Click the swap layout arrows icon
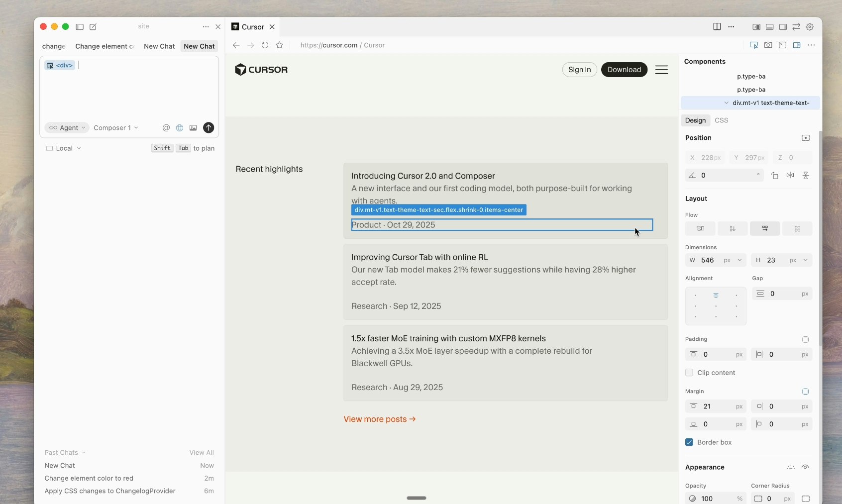 tap(796, 27)
